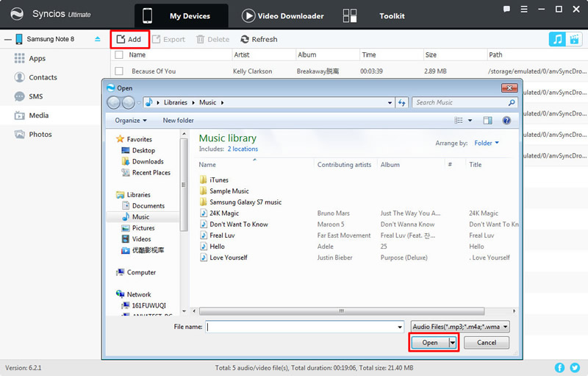This screenshot has height=376, width=588.
Task: Click the New folder button
Action: 178,121
